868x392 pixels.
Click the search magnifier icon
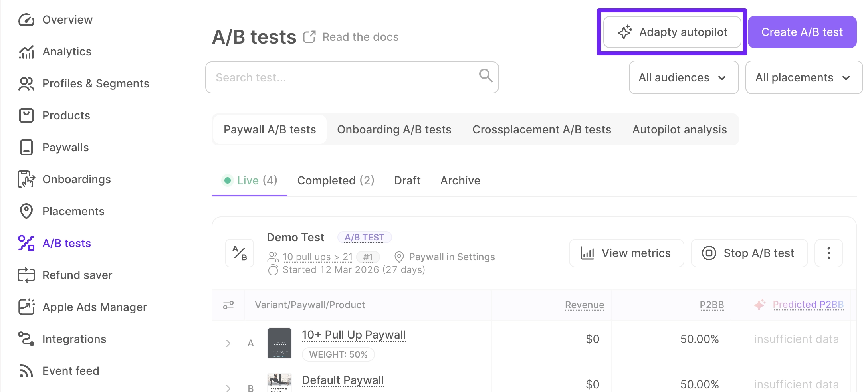pyautogui.click(x=485, y=77)
